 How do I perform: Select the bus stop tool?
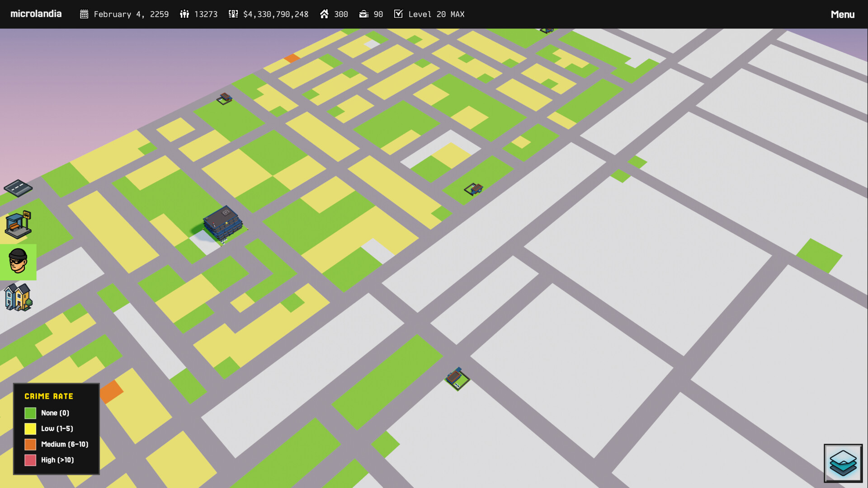point(18,225)
